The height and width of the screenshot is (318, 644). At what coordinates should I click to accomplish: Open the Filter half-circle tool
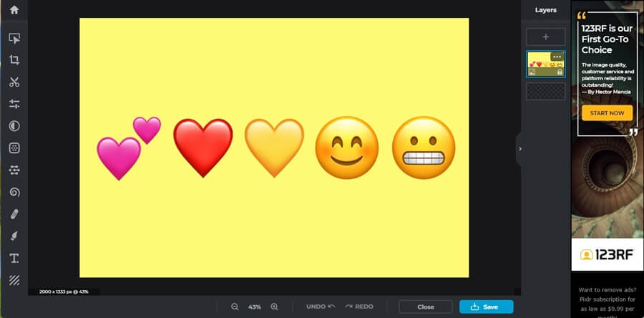point(14,126)
